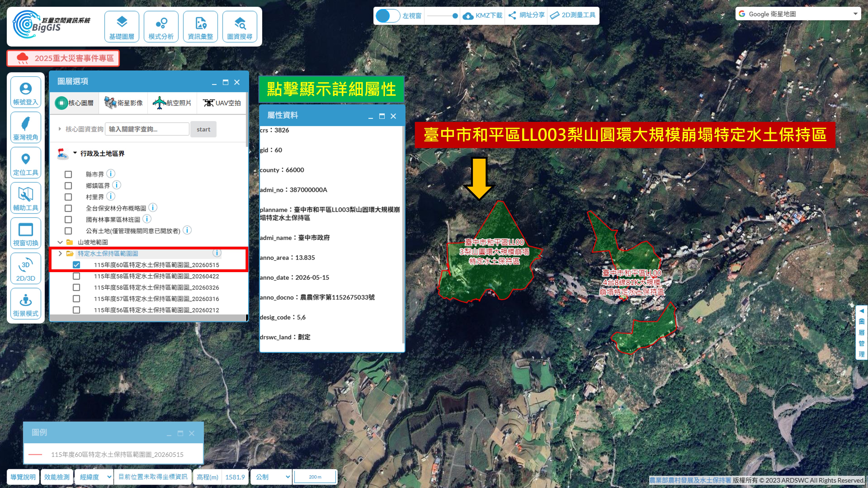Click info icon next to 縣市界
Screen dimensions: 868x488
click(x=110, y=174)
